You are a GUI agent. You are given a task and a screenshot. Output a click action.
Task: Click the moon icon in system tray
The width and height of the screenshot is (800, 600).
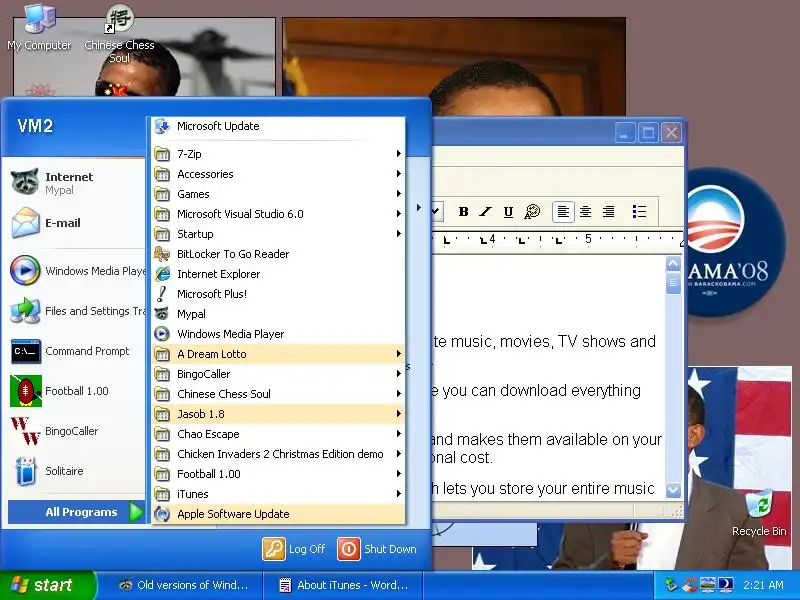(x=726, y=585)
